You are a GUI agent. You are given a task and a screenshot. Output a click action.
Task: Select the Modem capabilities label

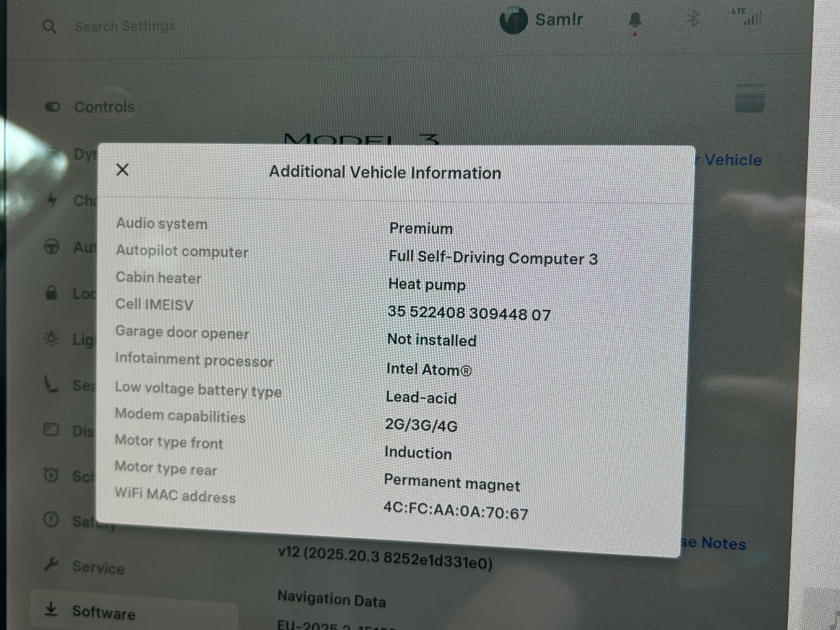pyautogui.click(x=180, y=415)
